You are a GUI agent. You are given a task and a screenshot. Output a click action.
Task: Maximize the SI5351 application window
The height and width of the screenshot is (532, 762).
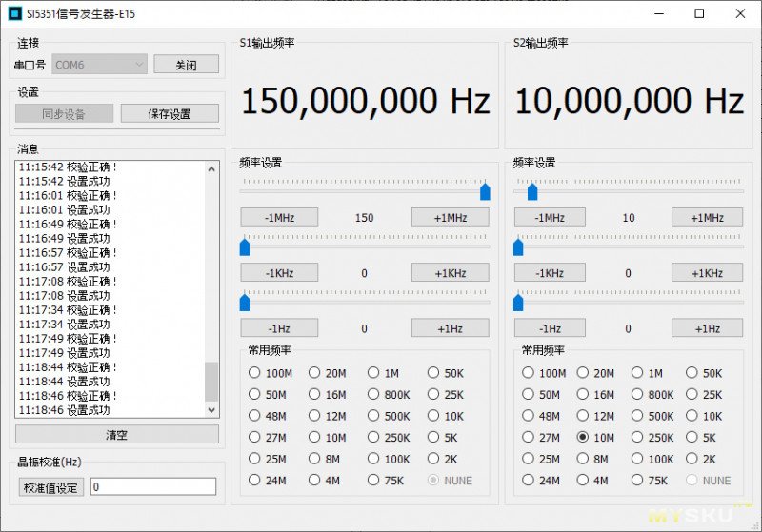(x=699, y=14)
